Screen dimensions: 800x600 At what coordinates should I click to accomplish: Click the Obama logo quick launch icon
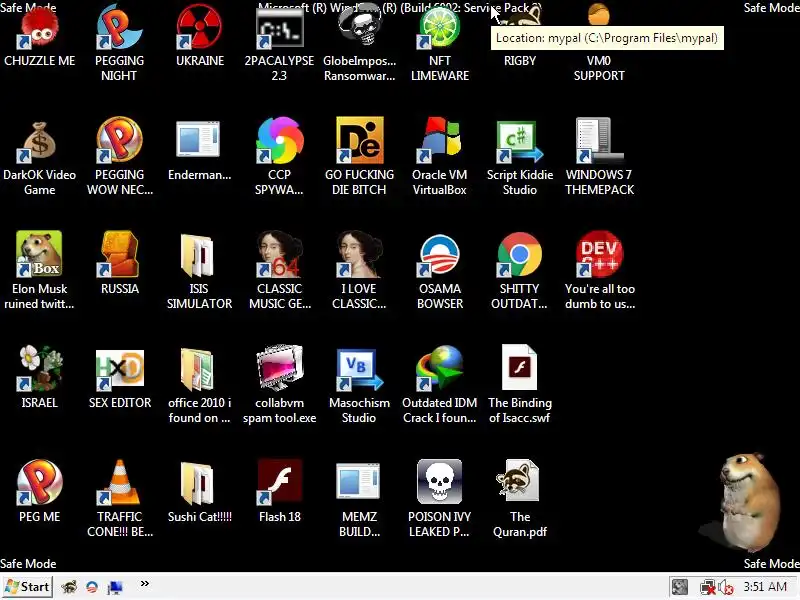[x=92, y=587]
